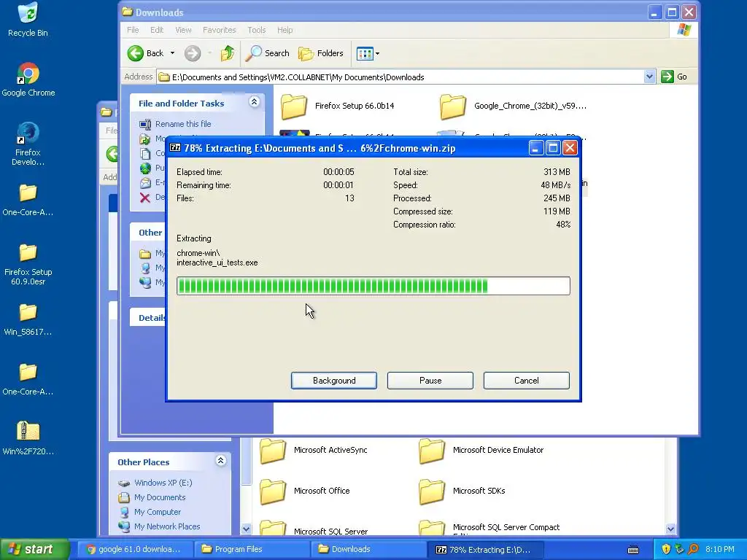This screenshot has height=560, width=747.
Task: Select the Microsoft SQL Server Compact folder
Action: pos(489,528)
